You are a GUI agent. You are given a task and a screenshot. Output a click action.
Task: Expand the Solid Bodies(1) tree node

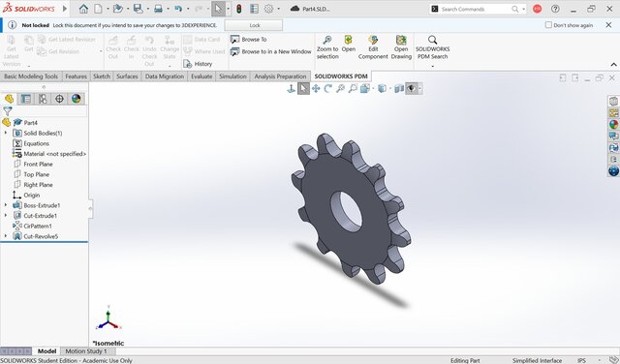coord(6,133)
